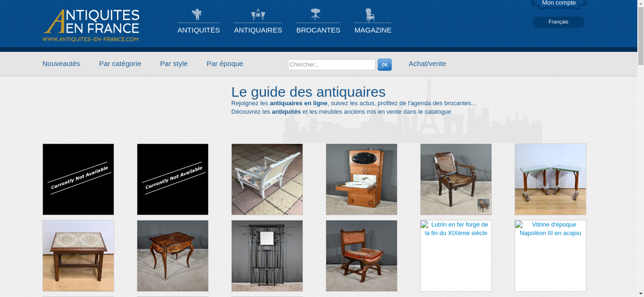Open the Par style menu

pos(174,64)
